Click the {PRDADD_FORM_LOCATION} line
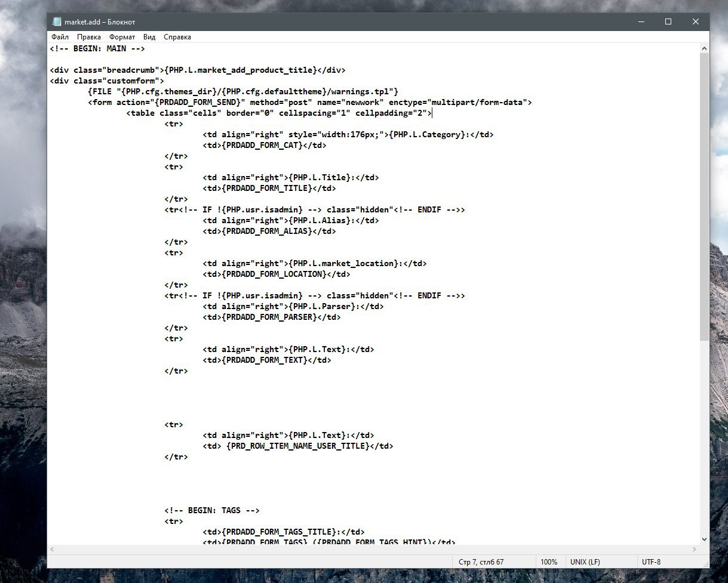The image size is (728, 583). 277,274
